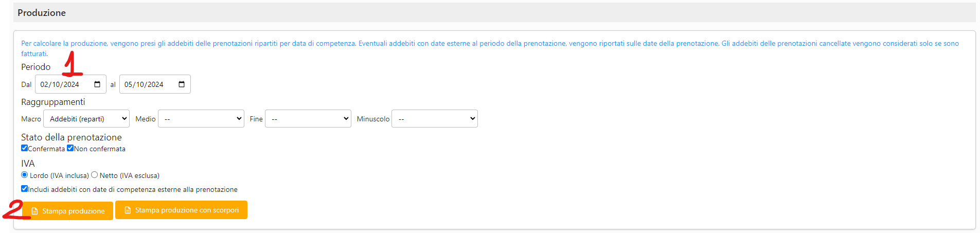Expand the Medio grouping dropdown
Image resolution: width=980 pixels, height=233 pixels.
click(x=201, y=119)
